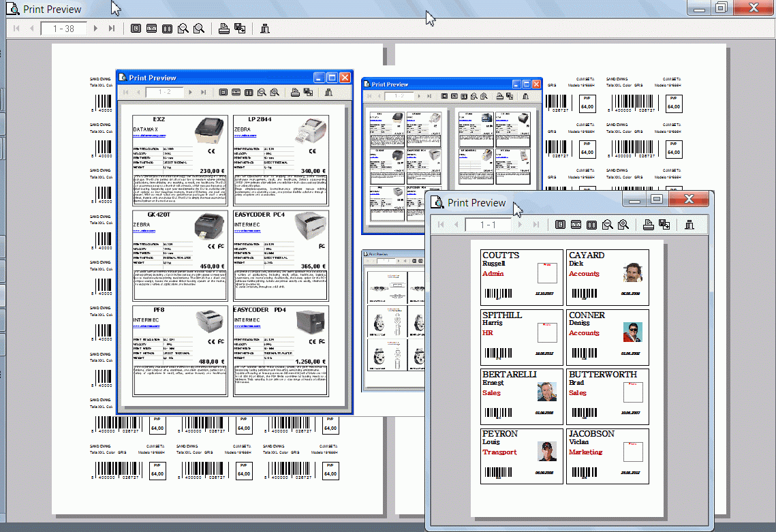Zoom out in the 1 - 38 preview toolbar

183,29
